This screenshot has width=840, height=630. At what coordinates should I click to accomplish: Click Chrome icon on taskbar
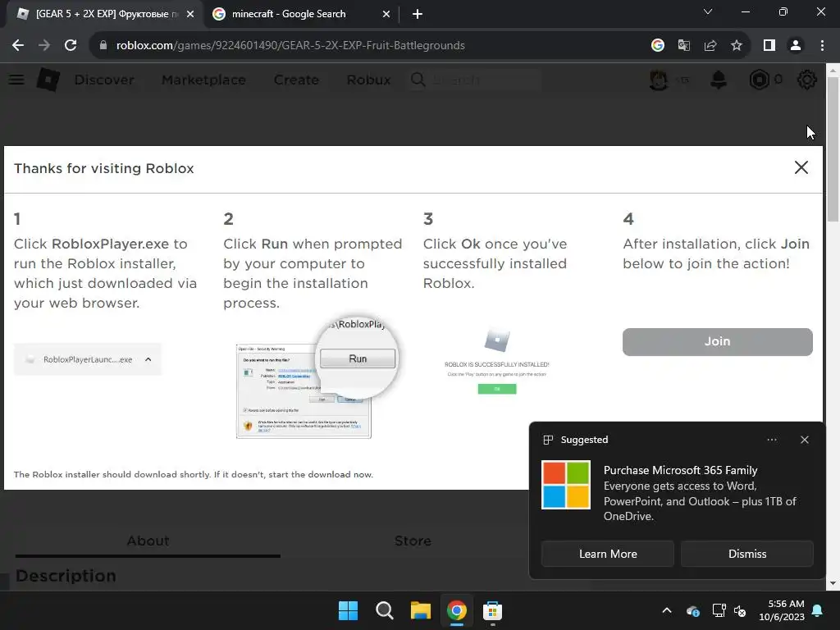click(456, 610)
